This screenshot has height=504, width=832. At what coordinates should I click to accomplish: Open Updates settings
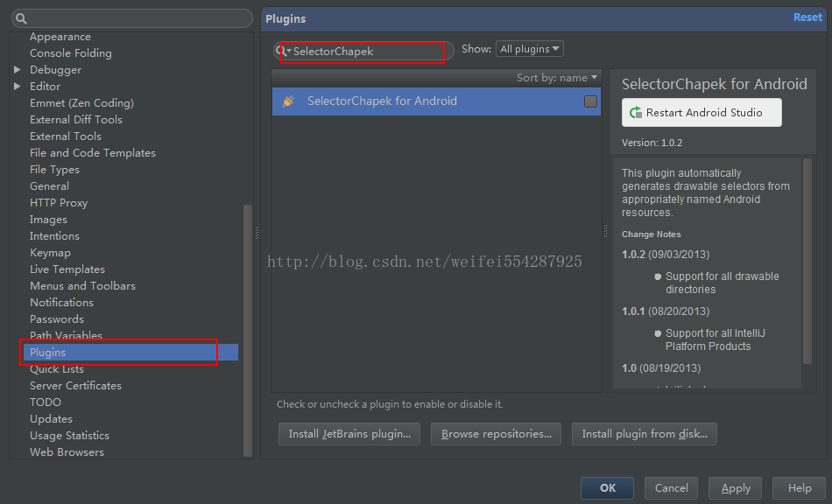[x=51, y=418]
